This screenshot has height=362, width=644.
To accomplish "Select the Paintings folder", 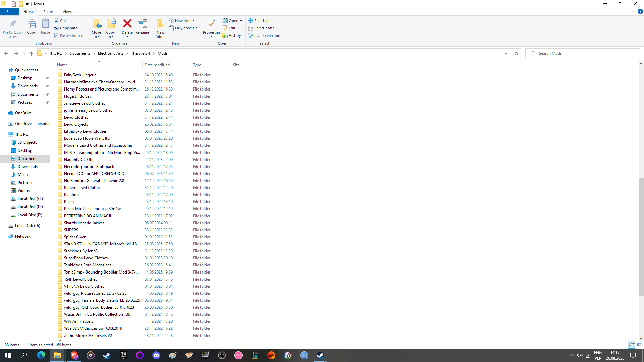I will [72, 195].
